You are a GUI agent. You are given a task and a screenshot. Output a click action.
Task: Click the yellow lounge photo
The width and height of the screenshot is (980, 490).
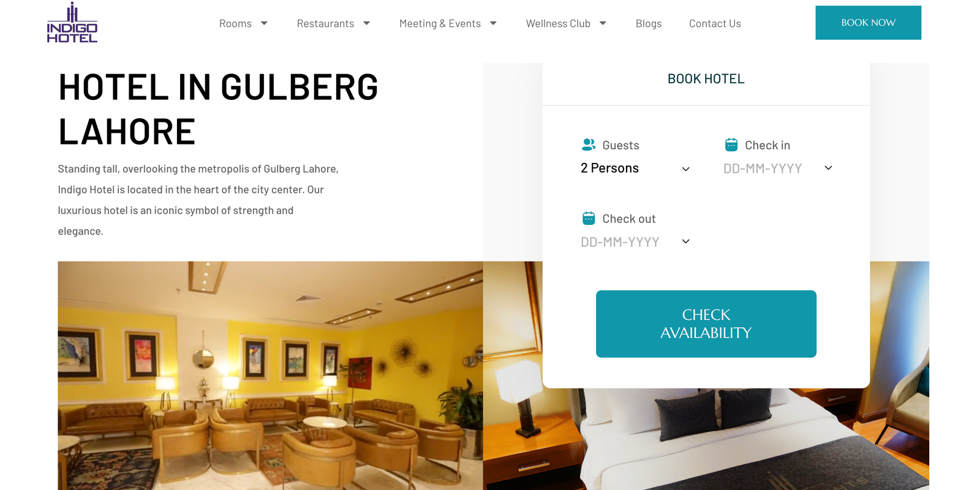[x=270, y=375]
